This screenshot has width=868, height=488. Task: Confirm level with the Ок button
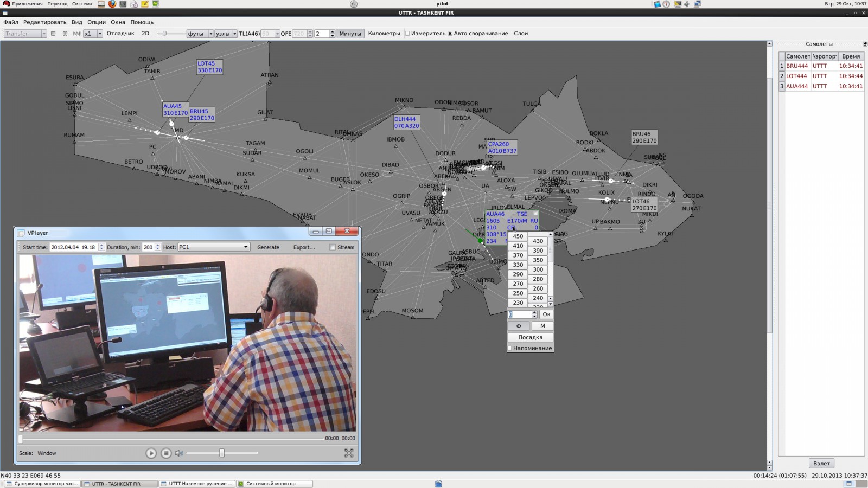[x=546, y=314]
